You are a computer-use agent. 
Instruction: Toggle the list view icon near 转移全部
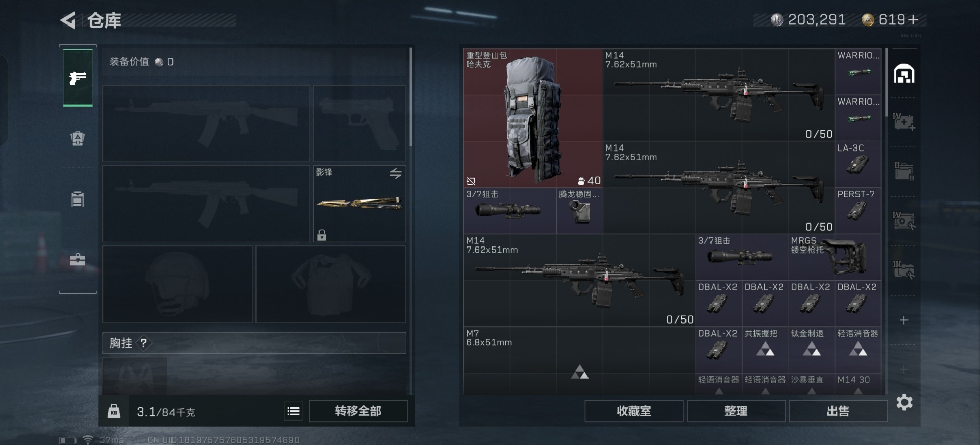tap(293, 411)
